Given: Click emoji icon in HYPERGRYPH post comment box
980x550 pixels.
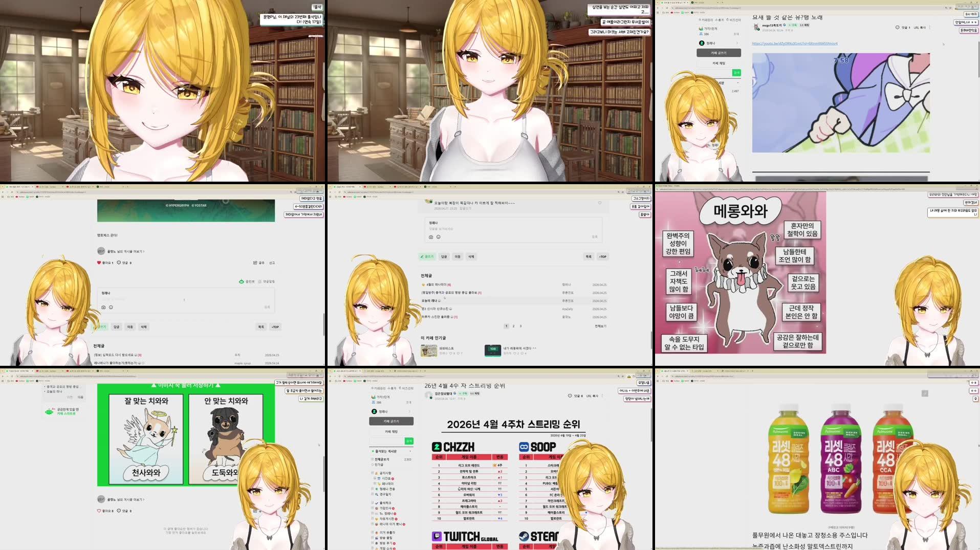Looking at the screenshot, I should 111,307.
